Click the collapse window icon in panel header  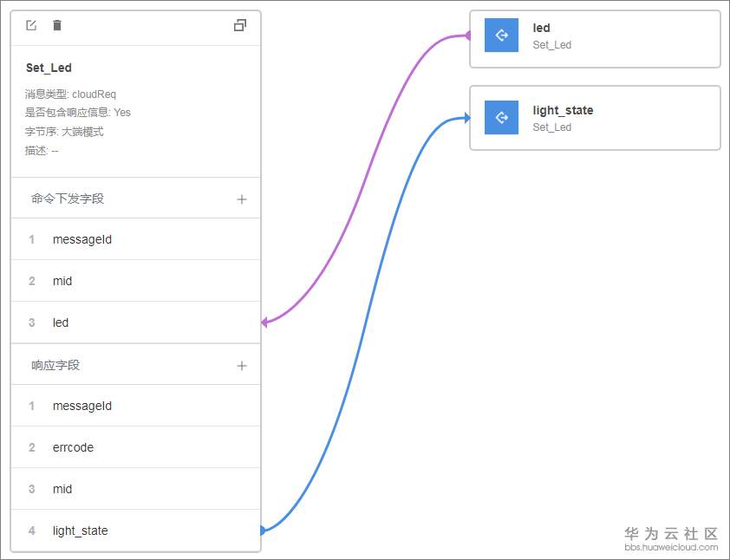pos(240,25)
